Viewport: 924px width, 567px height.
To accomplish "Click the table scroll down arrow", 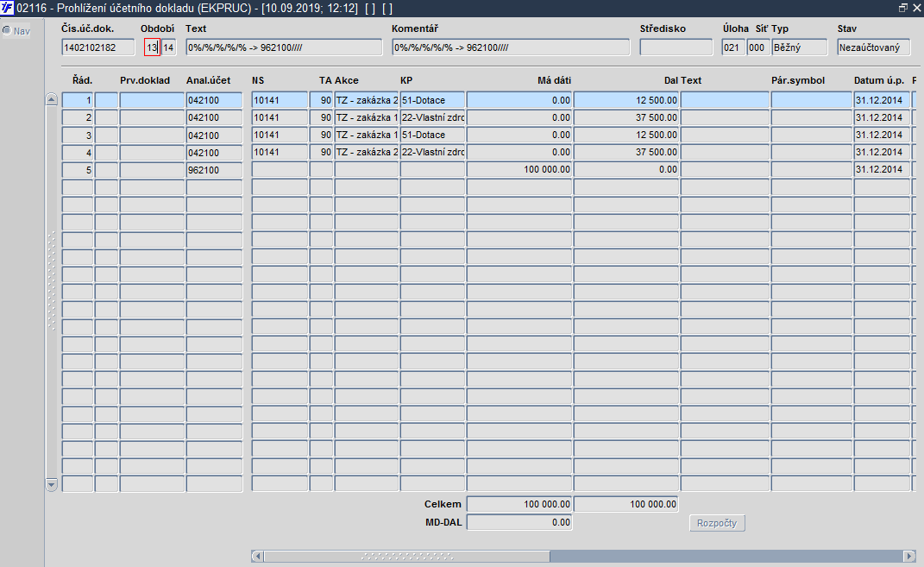I will pyautogui.click(x=51, y=485).
